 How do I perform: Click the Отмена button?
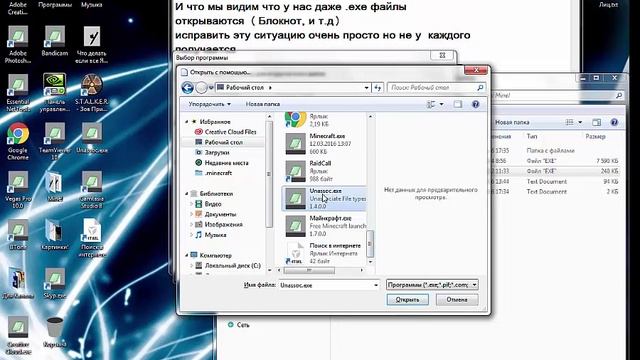[x=457, y=300]
